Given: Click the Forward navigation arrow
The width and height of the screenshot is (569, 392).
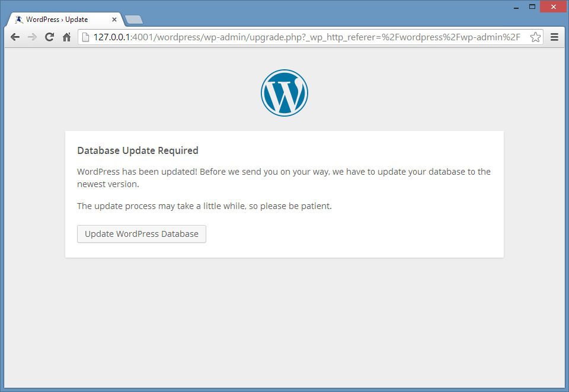Looking at the screenshot, I should coord(33,37).
